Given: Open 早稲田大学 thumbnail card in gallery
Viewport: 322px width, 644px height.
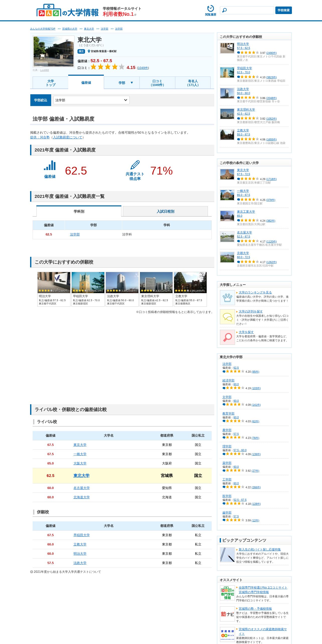Looking at the screenshot, I should pyautogui.click(x=88, y=289).
